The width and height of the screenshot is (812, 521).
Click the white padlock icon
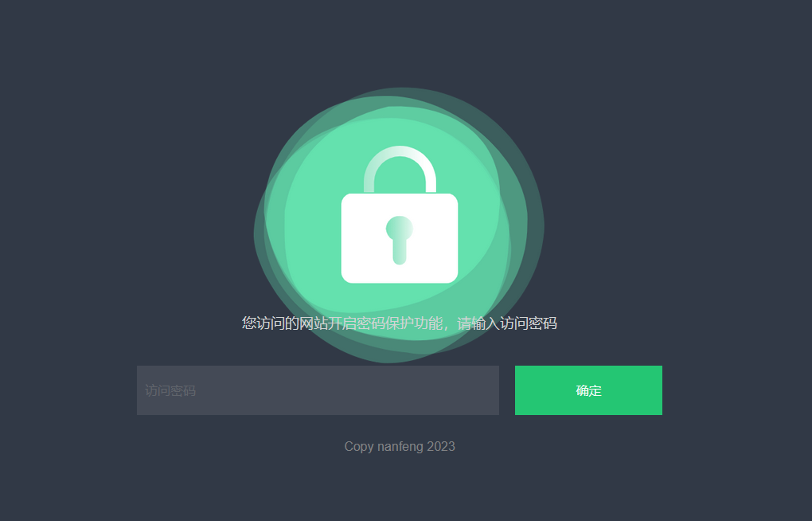point(400,214)
